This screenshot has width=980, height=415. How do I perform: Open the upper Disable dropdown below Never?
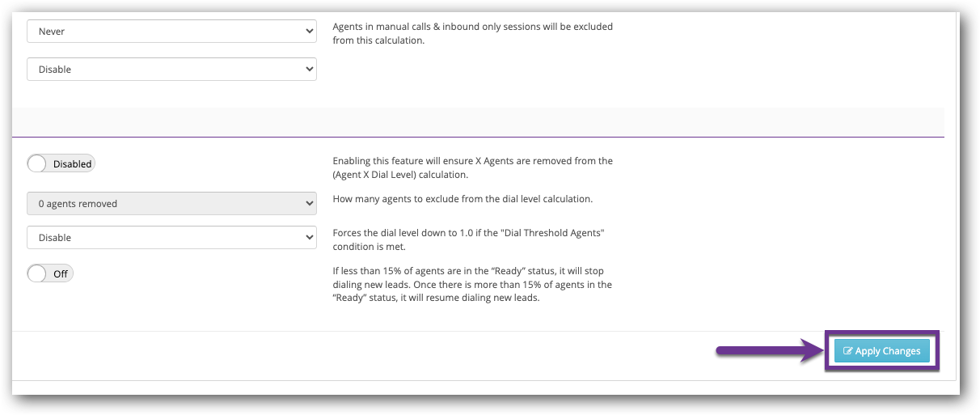tap(171, 70)
